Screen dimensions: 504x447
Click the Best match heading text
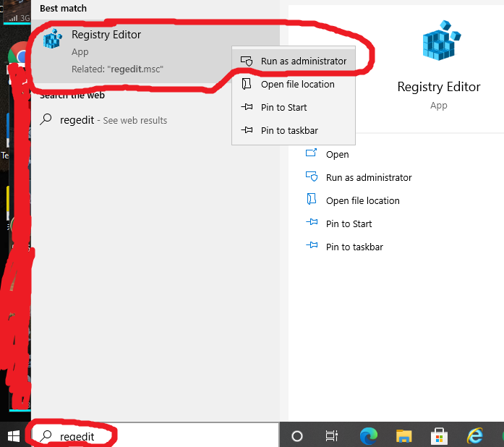coord(64,9)
